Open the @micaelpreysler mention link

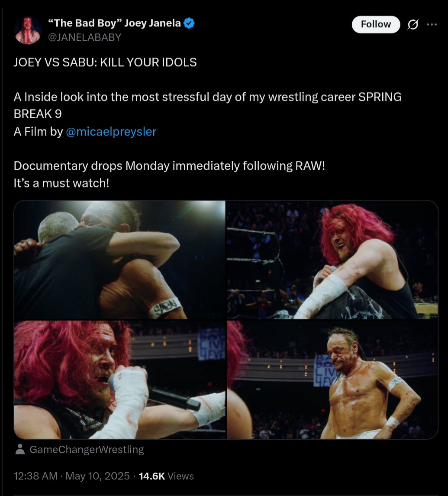coord(111,132)
